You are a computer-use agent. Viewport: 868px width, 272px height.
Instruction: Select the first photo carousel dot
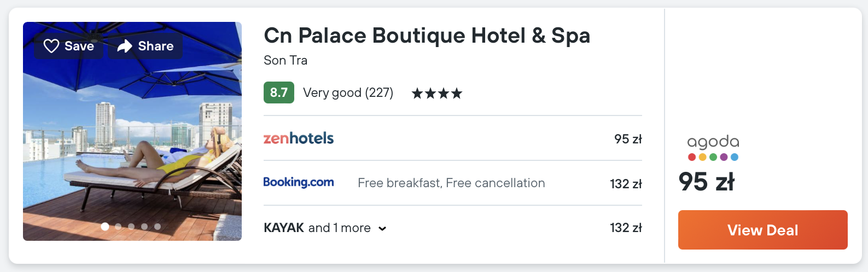tap(105, 226)
